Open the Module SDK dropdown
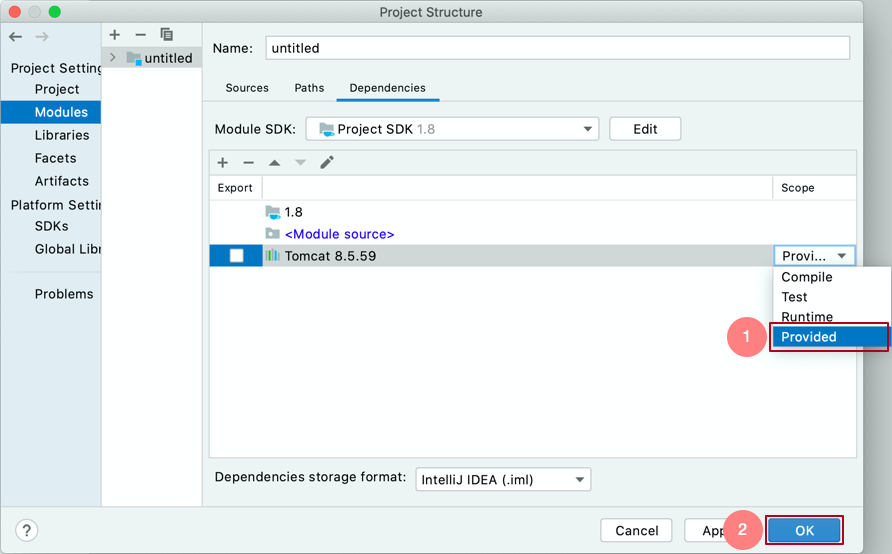The height and width of the screenshot is (554, 892). [452, 129]
